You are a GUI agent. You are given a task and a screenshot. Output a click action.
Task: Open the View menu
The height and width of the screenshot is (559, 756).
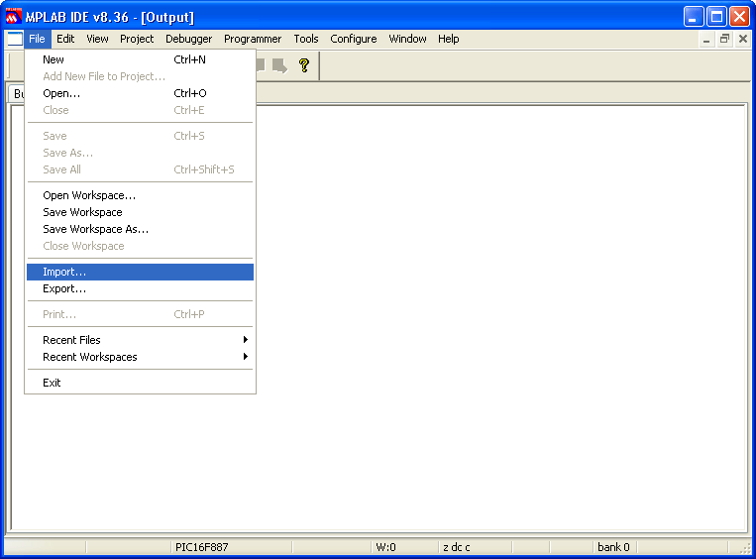point(97,39)
